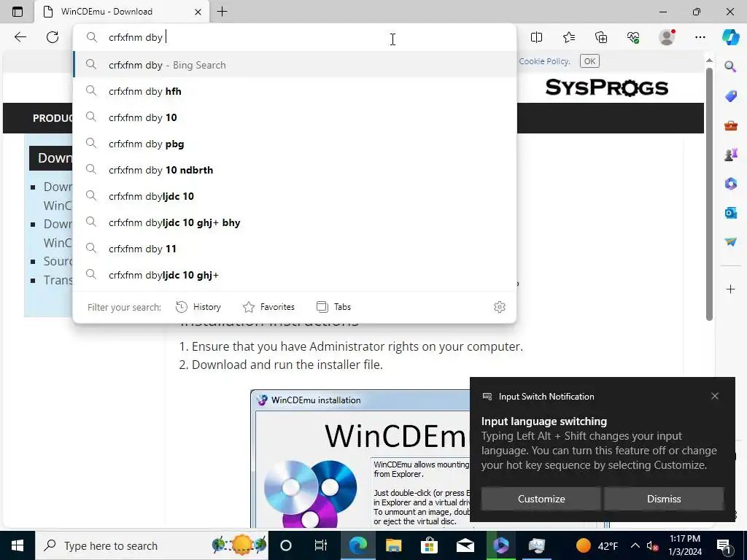Open Microsoft Store on taskbar
This screenshot has width=747, height=560.
click(429, 545)
